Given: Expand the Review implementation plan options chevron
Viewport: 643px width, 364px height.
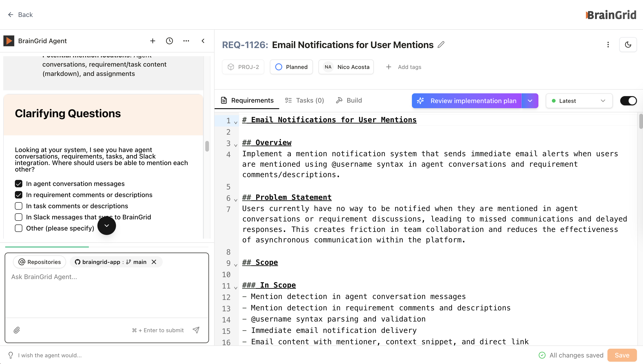Looking at the screenshot, I should click(530, 101).
